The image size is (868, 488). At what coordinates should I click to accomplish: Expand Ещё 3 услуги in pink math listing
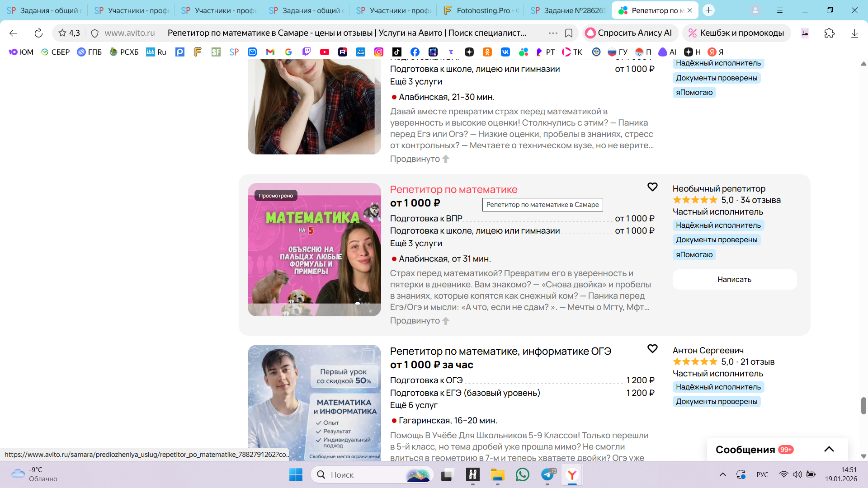click(416, 244)
